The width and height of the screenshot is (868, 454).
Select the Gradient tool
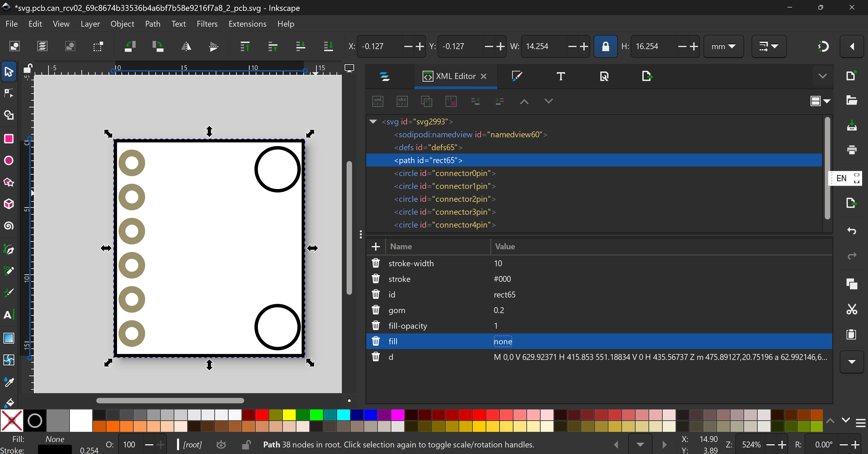(x=9, y=338)
